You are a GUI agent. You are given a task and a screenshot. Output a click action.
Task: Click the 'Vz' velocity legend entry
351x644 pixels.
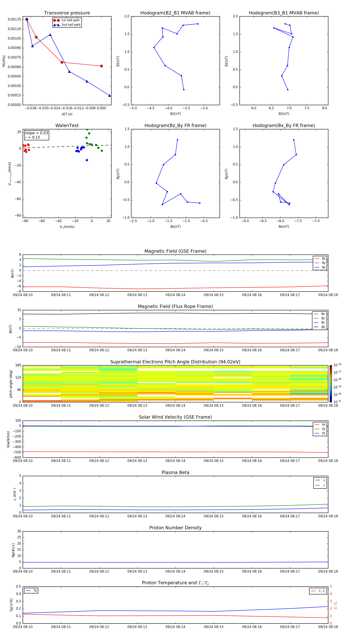point(320,433)
